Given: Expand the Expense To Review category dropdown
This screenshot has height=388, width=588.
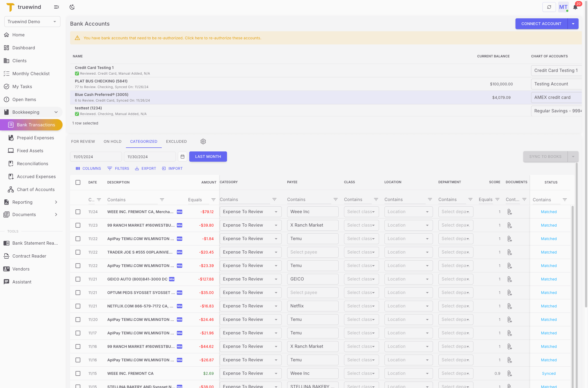Looking at the screenshot, I should coord(276,212).
